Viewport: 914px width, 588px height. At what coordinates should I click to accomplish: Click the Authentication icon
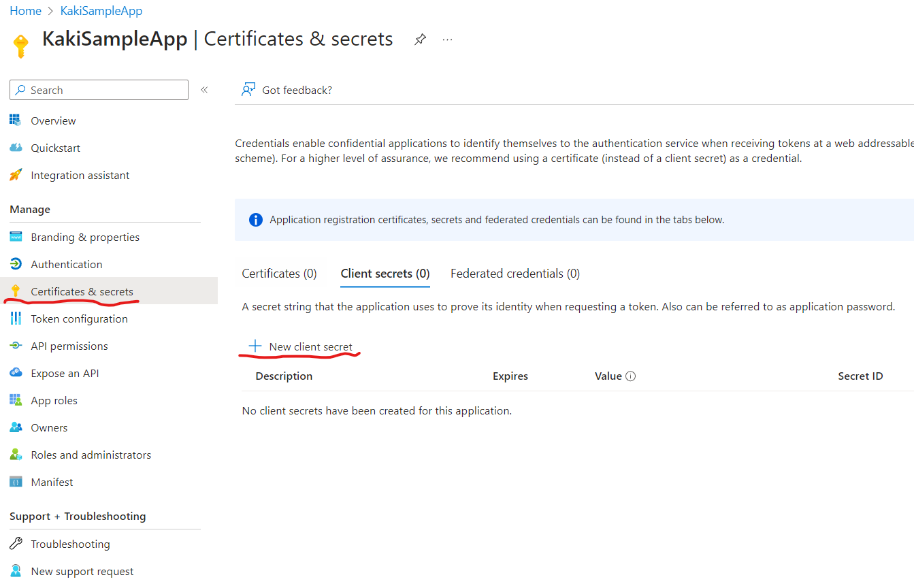coord(16,264)
